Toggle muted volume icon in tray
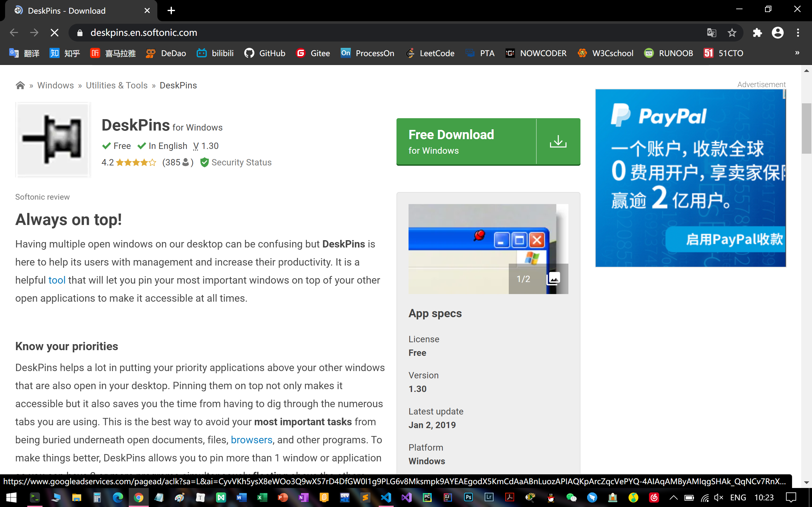 (718, 497)
